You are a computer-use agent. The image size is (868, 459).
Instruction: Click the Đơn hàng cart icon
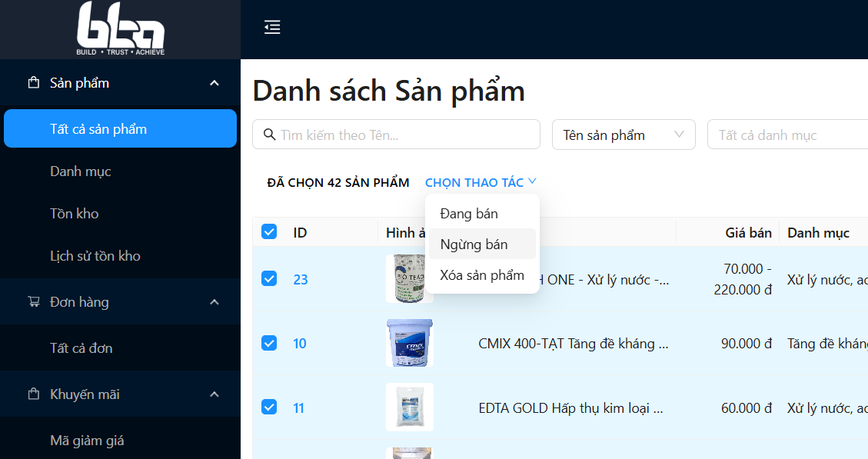coord(34,301)
